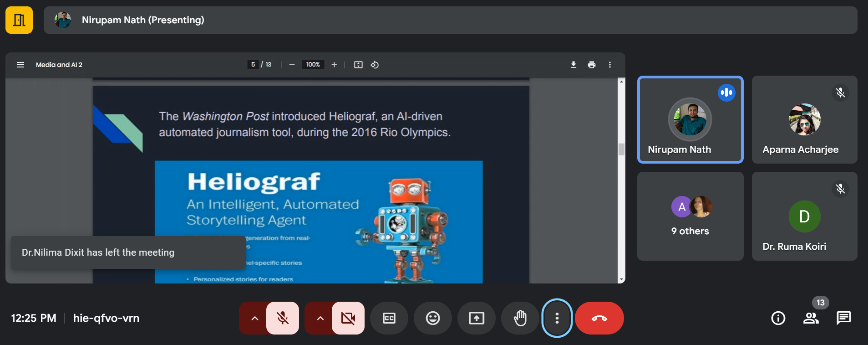Click the scrollbar up arrow
868x345 pixels.
[x=621, y=81]
